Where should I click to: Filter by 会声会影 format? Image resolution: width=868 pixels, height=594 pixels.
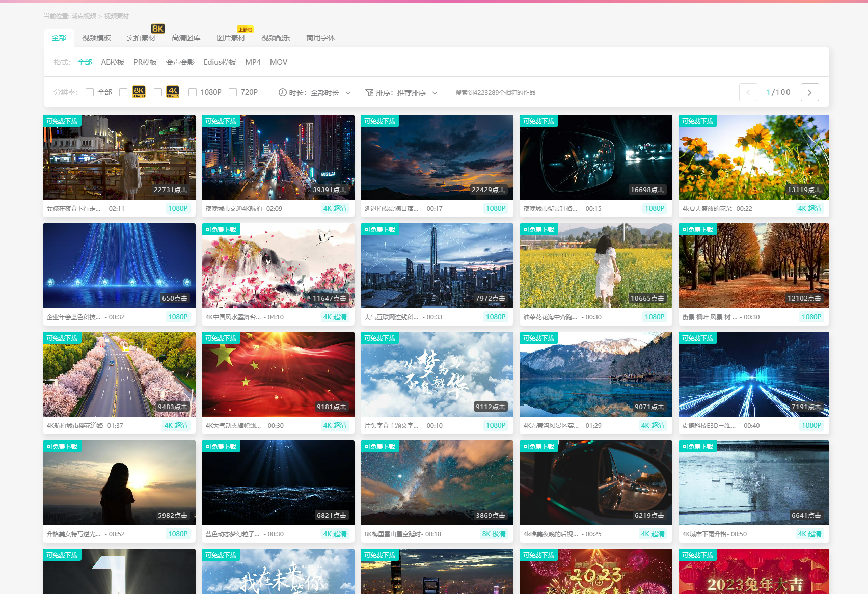(x=180, y=62)
